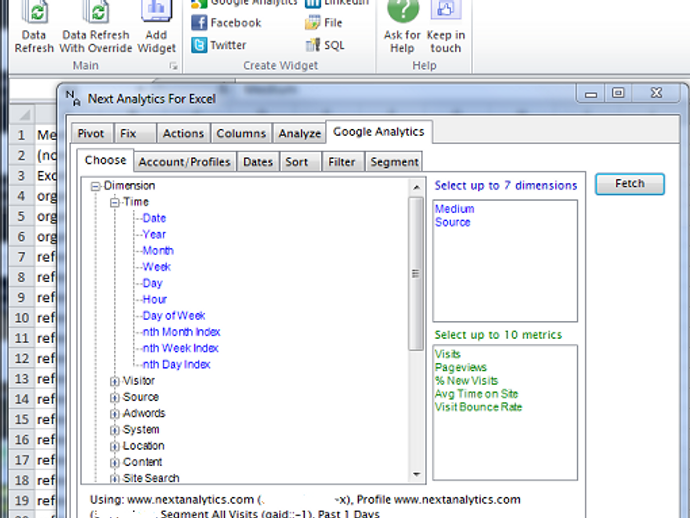The image size is (690, 518).
Task: Open the Main group dialog launcher
Action: tap(173, 66)
